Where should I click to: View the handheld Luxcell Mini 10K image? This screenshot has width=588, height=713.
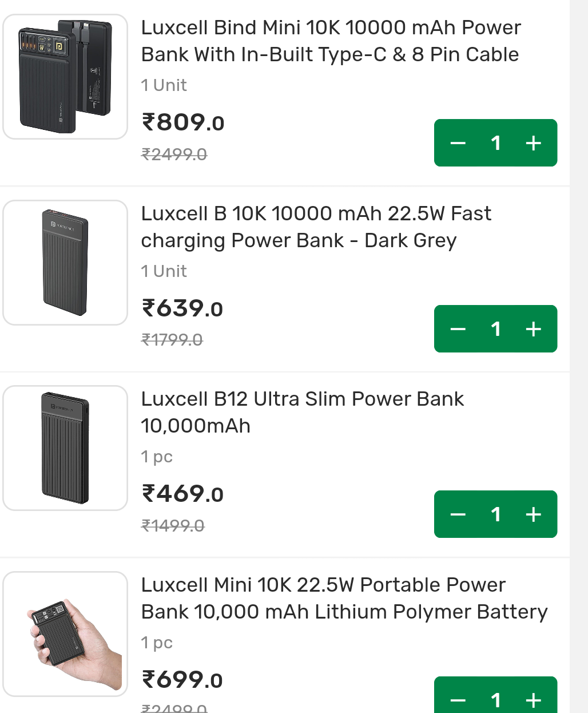(65, 634)
